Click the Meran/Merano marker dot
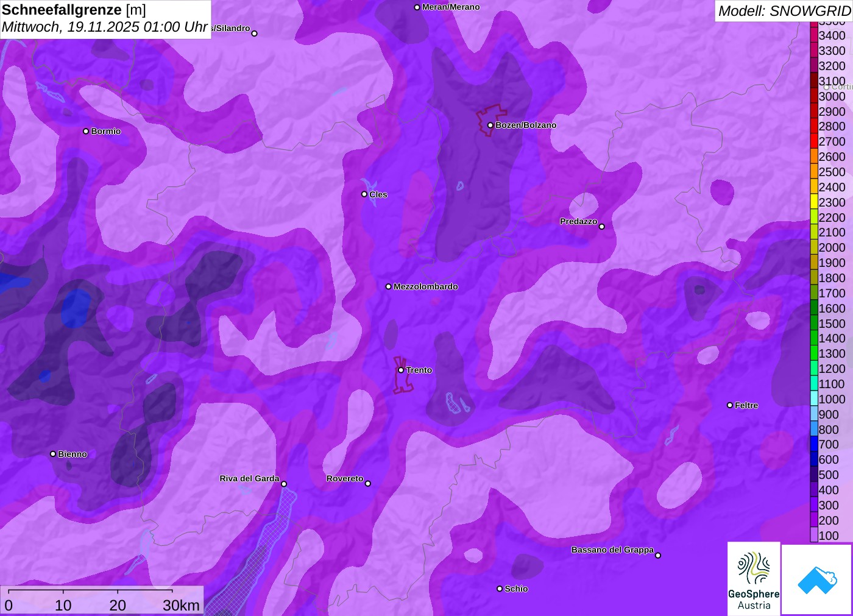The height and width of the screenshot is (616, 853). tap(417, 7)
